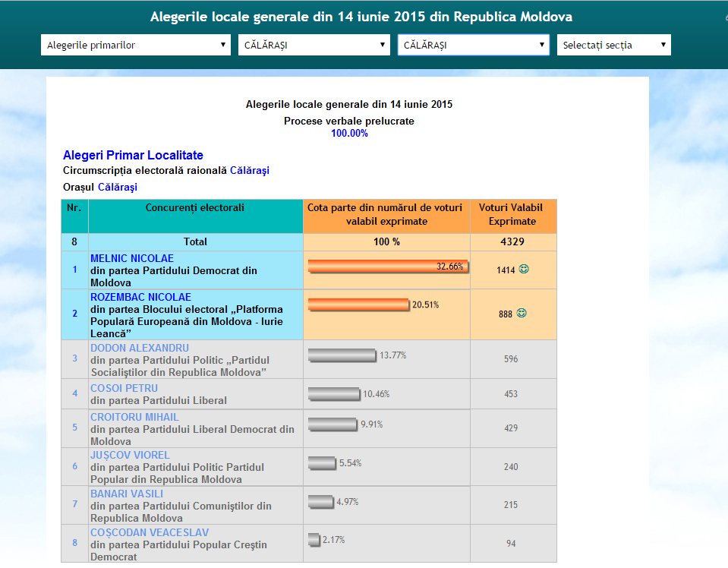728x568 pixels.
Task: Click BANARI VASILI candidate name
Action: click(126, 494)
